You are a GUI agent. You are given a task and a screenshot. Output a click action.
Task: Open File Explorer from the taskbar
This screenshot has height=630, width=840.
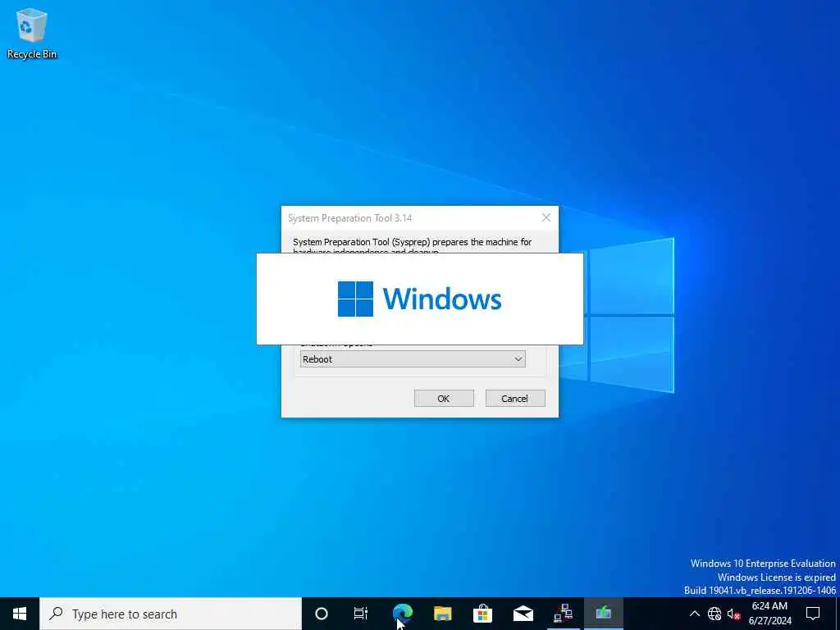[442, 614]
